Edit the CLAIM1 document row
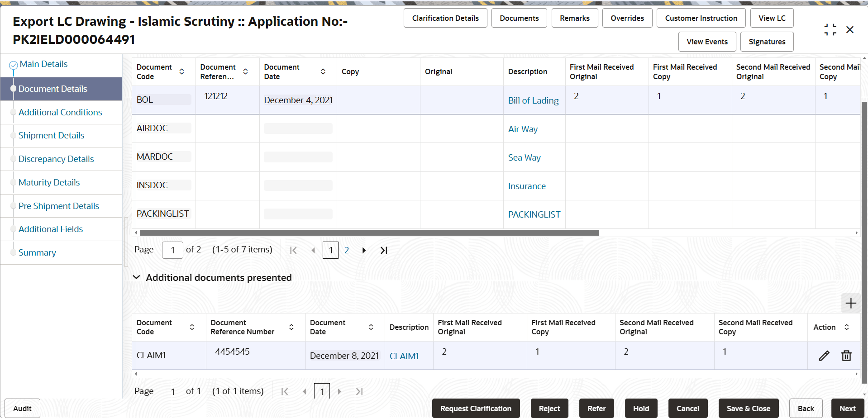The width and height of the screenshot is (868, 418). tap(824, 356)
